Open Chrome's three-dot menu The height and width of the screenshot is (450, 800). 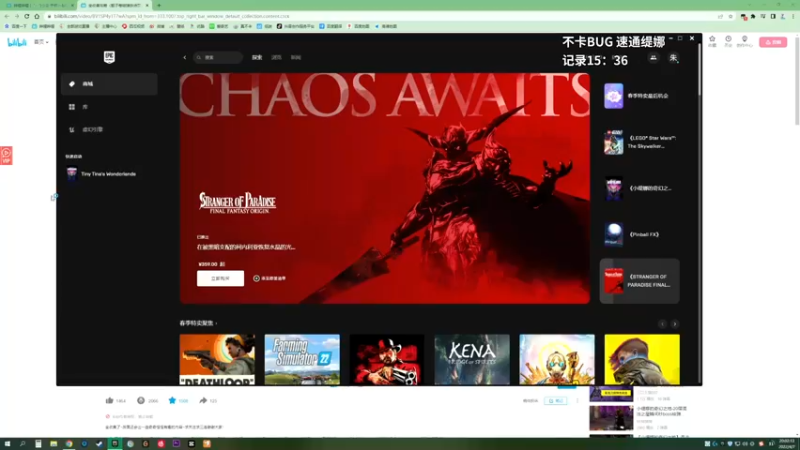[793, 16]
